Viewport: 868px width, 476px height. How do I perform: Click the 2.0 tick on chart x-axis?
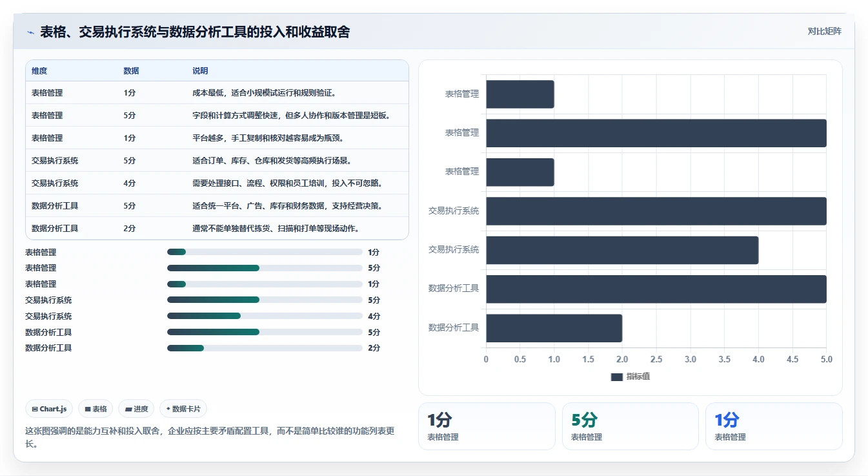point(622,359)
